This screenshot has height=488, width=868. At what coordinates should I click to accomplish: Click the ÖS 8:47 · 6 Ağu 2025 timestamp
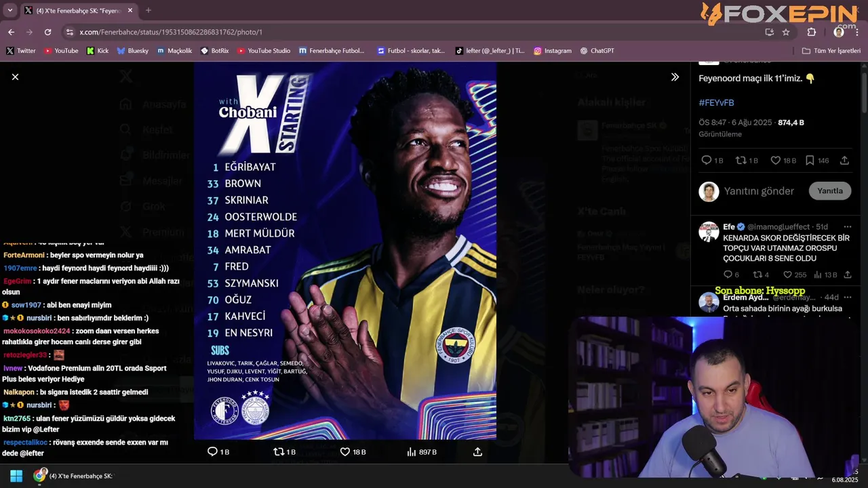point(735,123)
